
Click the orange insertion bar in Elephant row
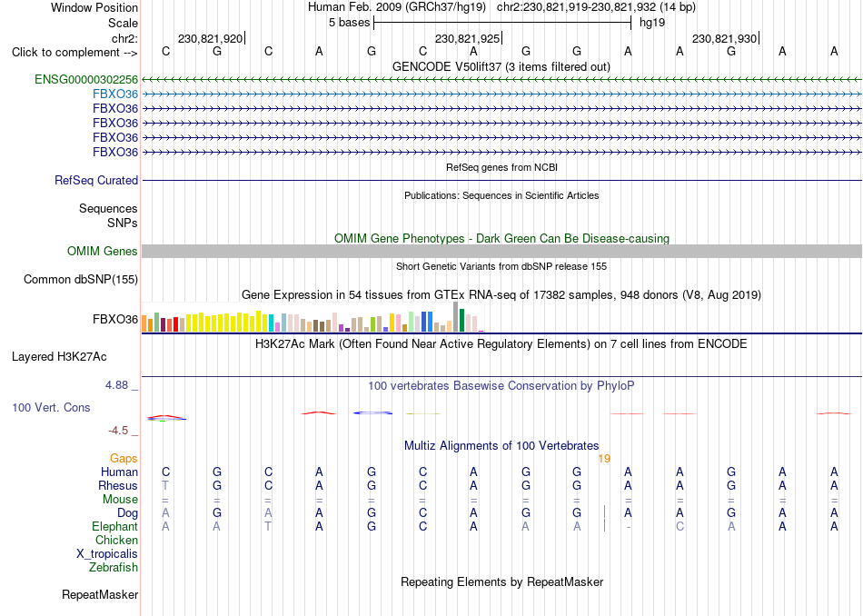click(x=605, y=526)
